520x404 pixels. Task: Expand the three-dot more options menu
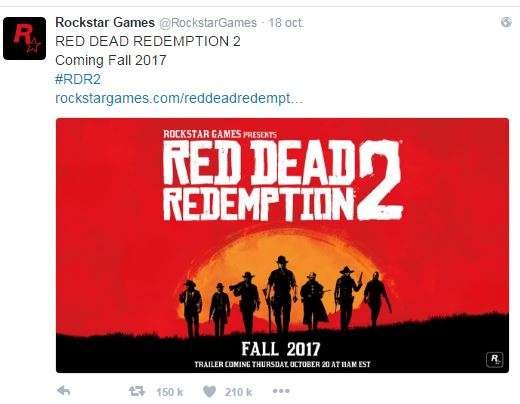click(281, 391)
